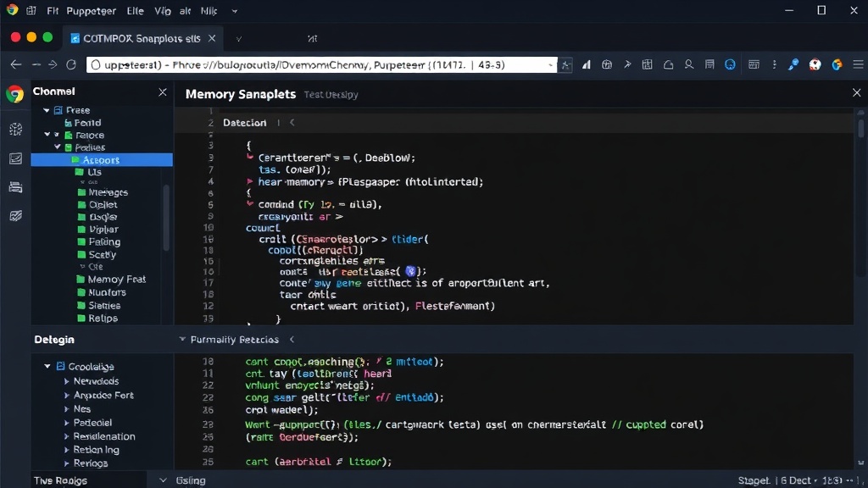Open the Puppeteer menu
Screen dimensions: 868x488
91,11
